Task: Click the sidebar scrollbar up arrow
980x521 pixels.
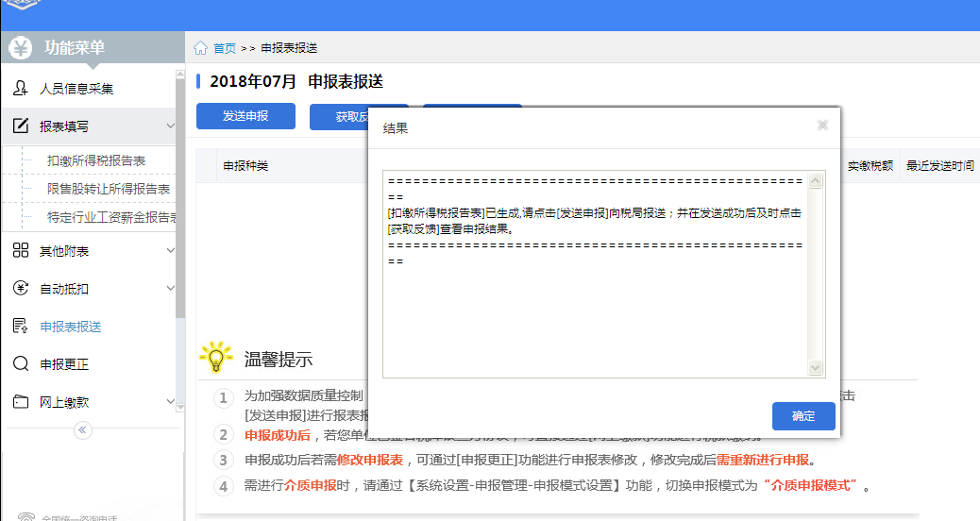Action: tap(180, 75)
